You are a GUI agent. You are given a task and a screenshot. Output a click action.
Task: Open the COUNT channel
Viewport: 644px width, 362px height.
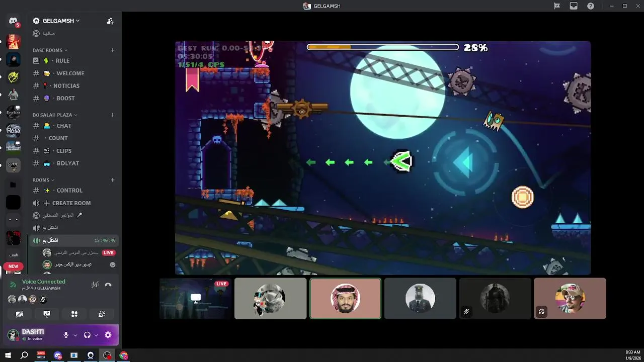pos(73,138)
